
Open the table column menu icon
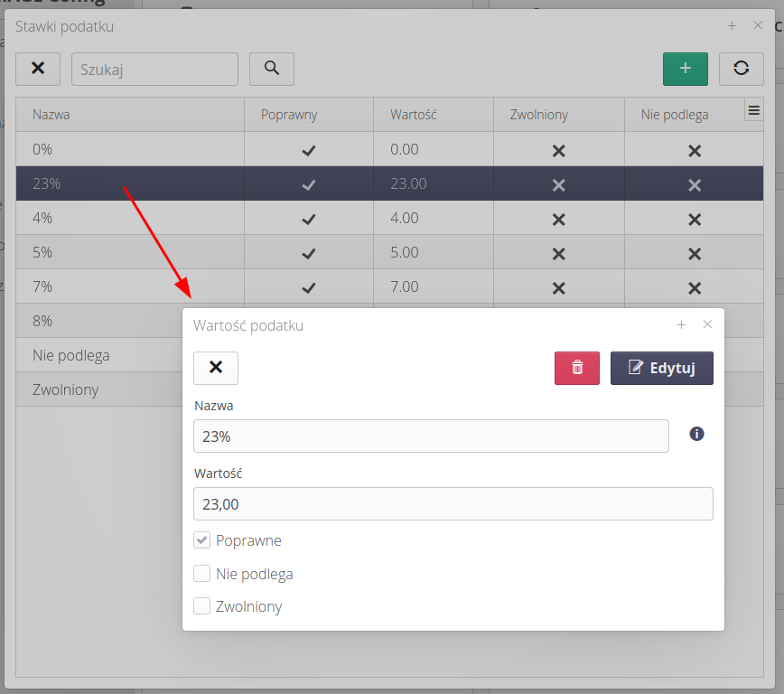point(753,110)
